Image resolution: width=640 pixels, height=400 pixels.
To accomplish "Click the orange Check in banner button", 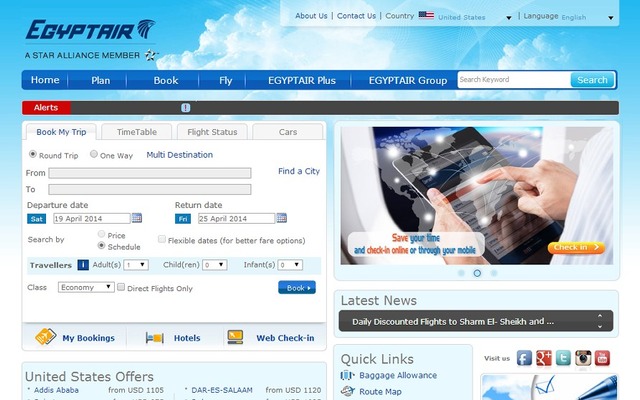I will [576, 247].
